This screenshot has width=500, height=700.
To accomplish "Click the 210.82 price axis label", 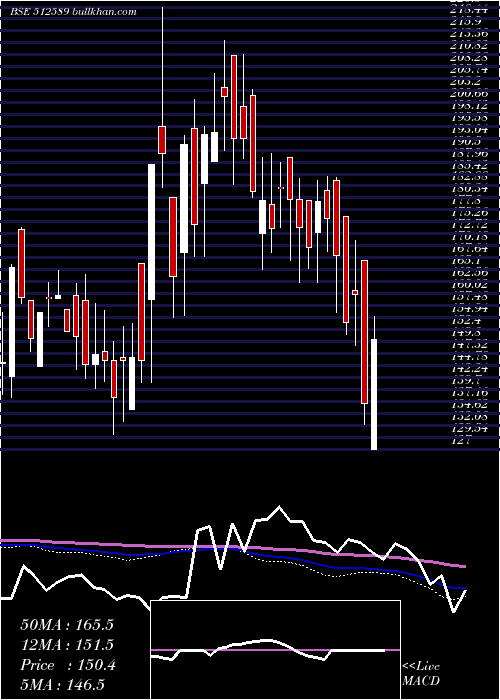I will [470, 46].
